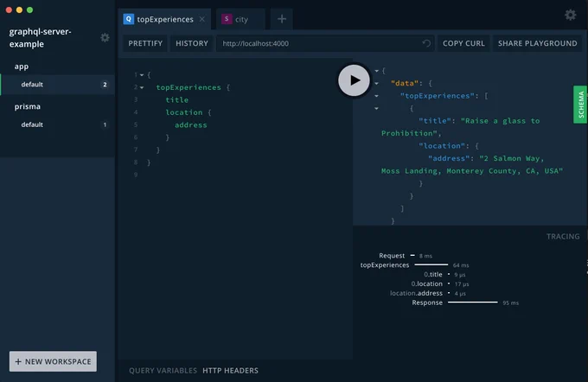Click the Request row in tracing
Image resolution: width=588 pixels, height=382 pixels.
click(406, 256)
